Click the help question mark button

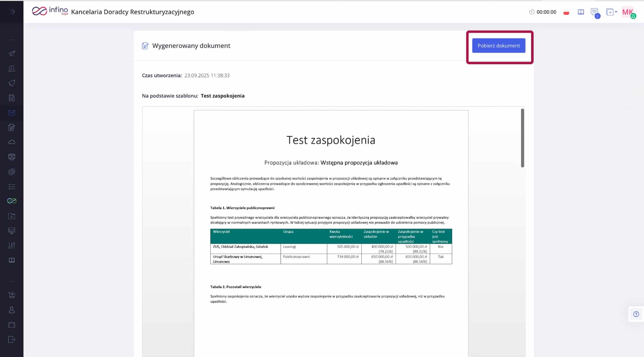pyautogui.click(x=636, y=314)
